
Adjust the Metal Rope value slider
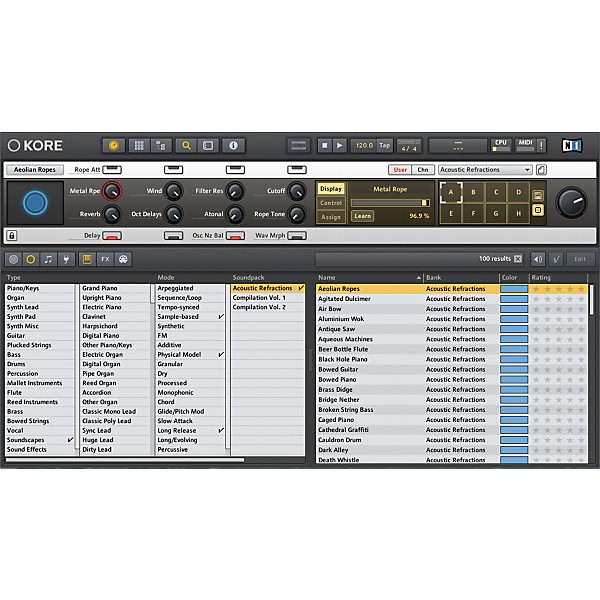click(x=390, y=203)
